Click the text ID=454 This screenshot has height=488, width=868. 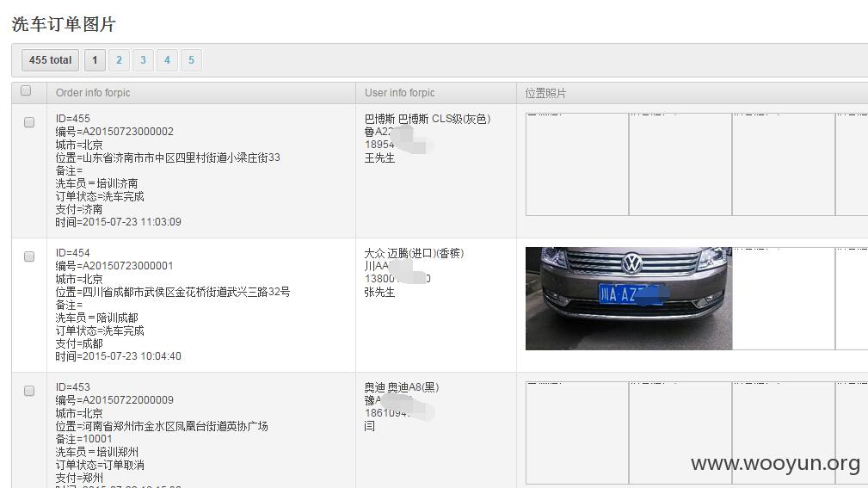72,252
